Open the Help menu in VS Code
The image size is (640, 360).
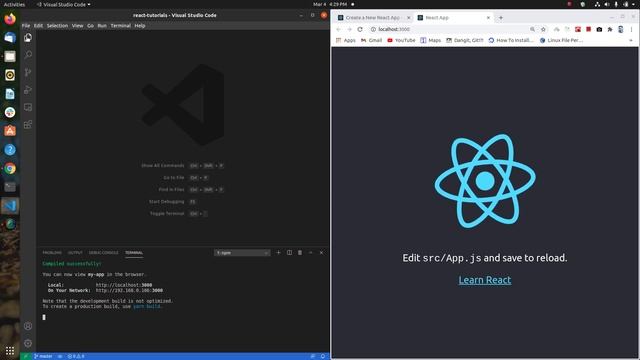140,26
